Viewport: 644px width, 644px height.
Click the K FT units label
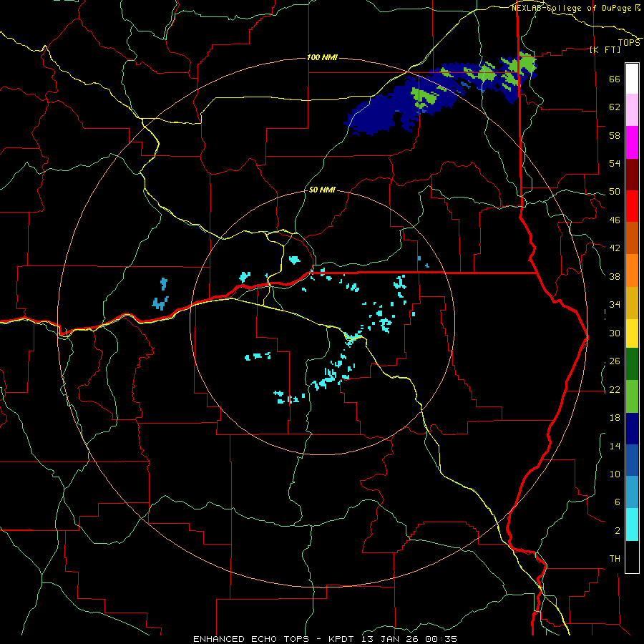pos(605,49)
